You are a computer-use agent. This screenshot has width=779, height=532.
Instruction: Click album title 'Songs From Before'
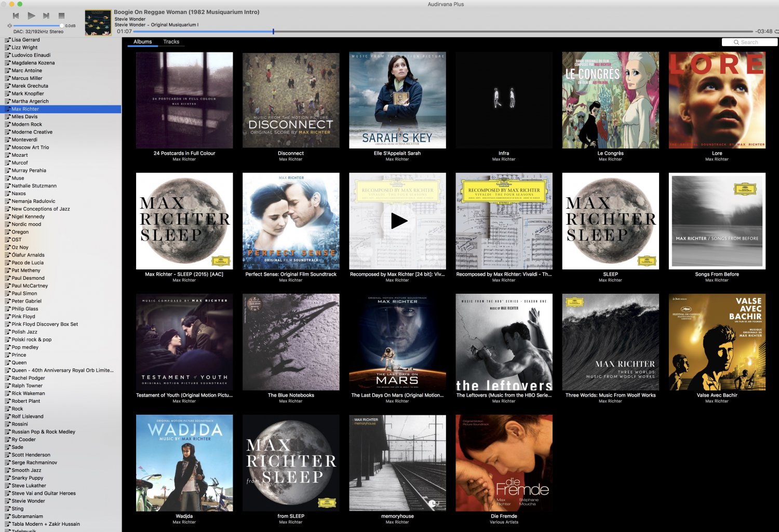pyautogui.click(x=717, y=275)
